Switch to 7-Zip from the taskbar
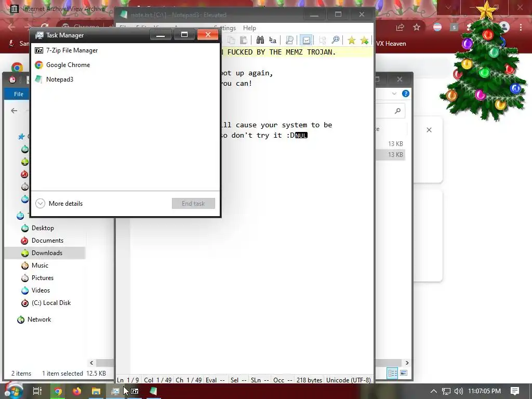532x399 pixels. click(135, 391)
